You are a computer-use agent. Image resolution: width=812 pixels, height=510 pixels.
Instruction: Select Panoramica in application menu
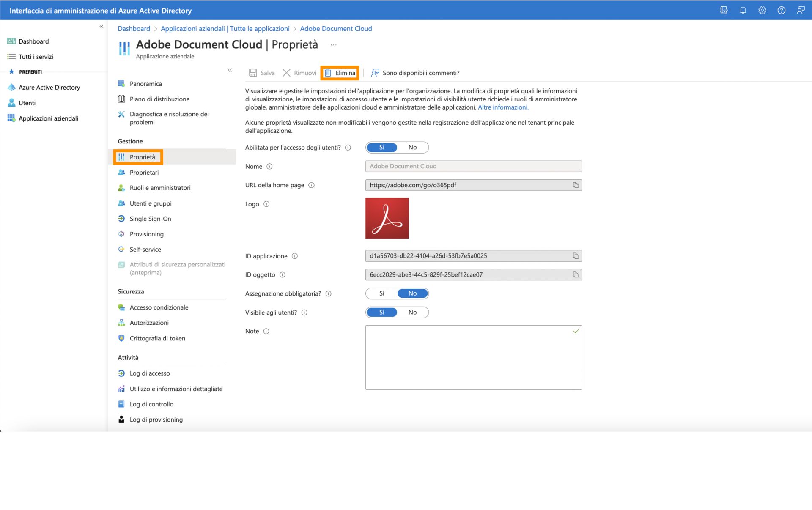click(145, 84)
